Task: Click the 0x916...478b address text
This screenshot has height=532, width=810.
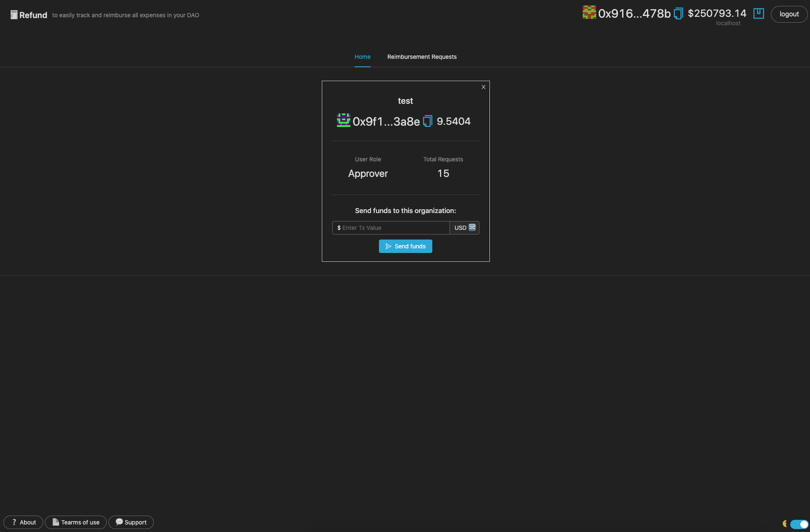Action: click(x=634, y=13)
